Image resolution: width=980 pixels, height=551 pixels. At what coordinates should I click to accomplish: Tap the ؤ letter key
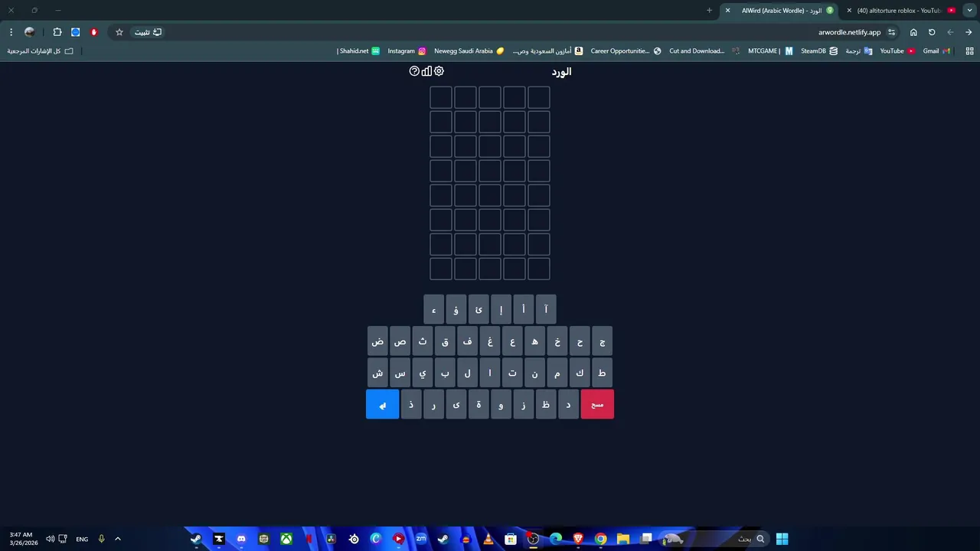pyautogui.click(x=456, y=309)
